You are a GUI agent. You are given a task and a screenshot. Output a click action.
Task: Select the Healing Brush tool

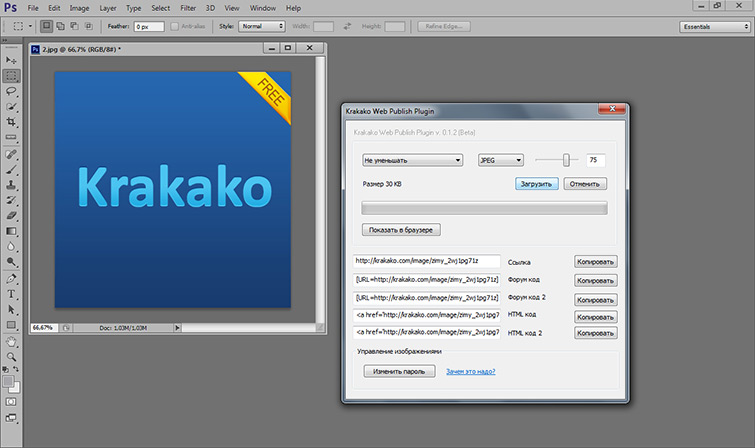[11, 154]
